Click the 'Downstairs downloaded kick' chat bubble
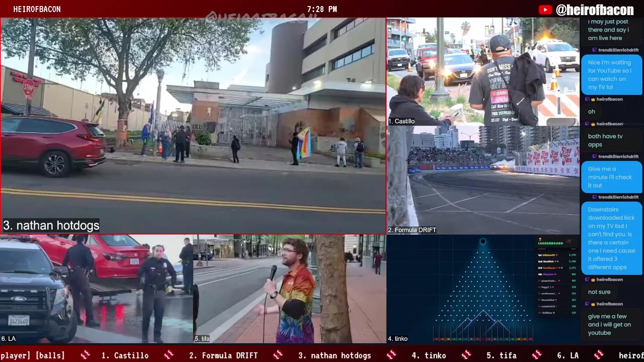Image resolution: width=644 pixels, height=362 pixels. pyautogui.click(x=611, y=238)
